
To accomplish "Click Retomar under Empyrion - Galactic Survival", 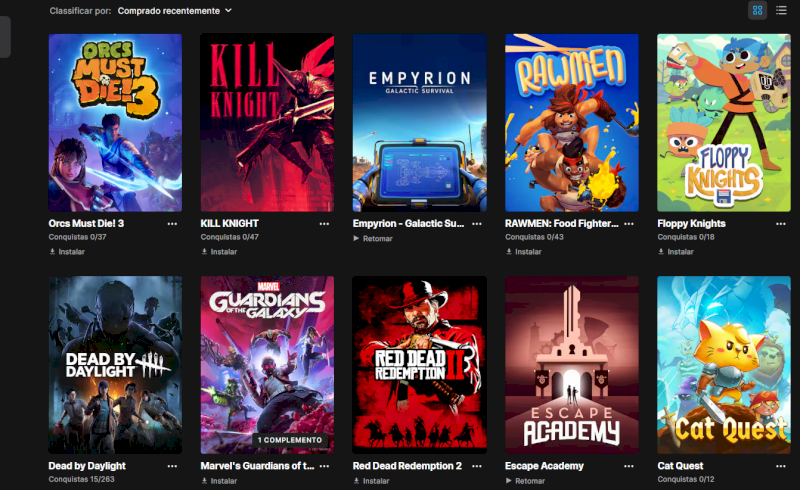I will pyautogui.click(x=372, y=238).
